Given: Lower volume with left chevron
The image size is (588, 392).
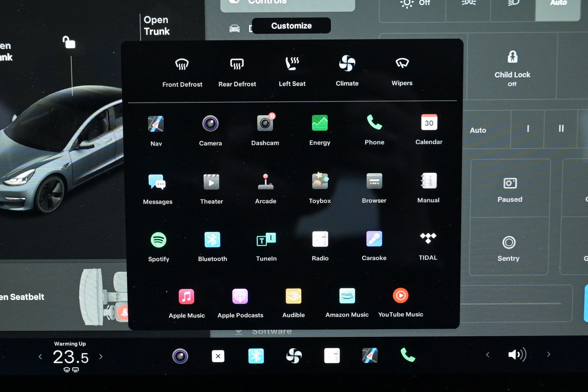Looking at the screenshot, I should [x=488, y=355].
